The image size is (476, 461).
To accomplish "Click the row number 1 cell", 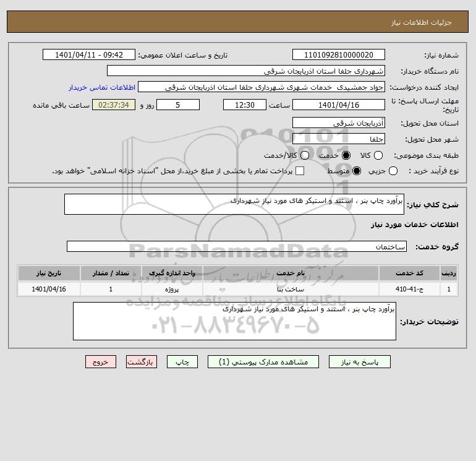I will click(449, 289).
